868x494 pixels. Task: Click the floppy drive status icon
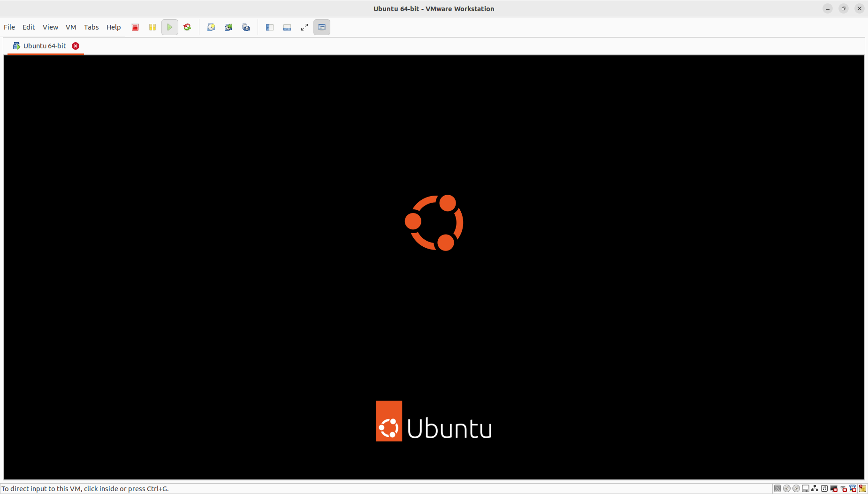click(x=806, y=488)
